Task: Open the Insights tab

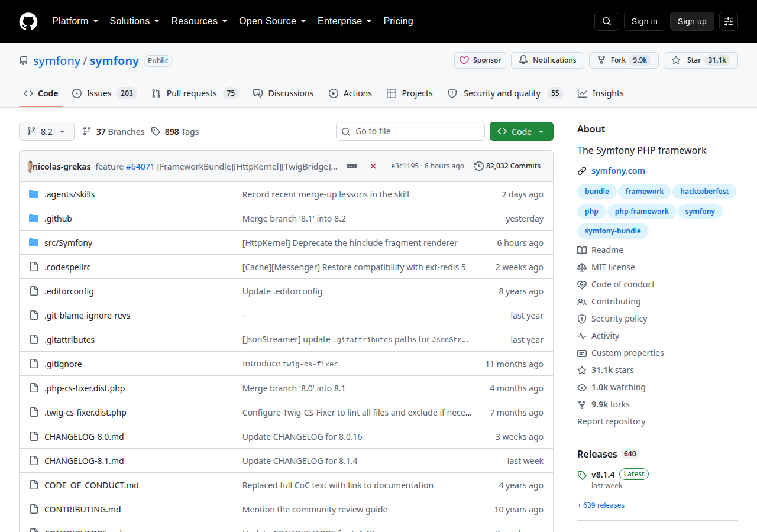Action: (x=601, y=93)
